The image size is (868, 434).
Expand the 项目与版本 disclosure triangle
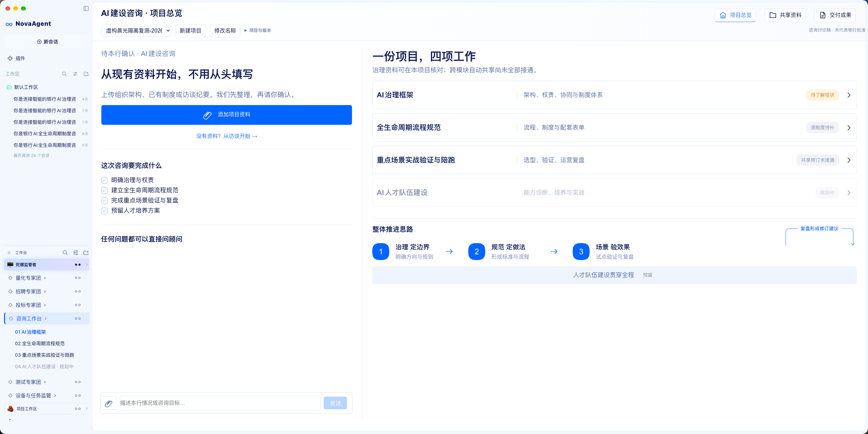pos(245,31)
